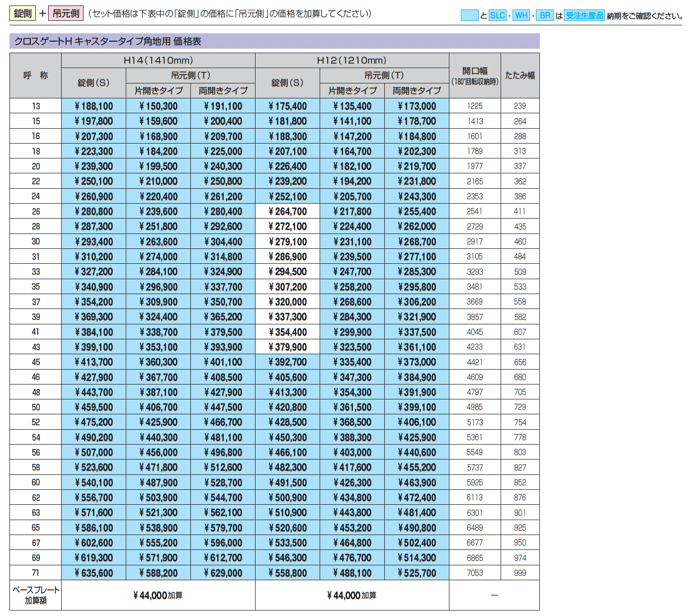Image resolution: width=693 pixels, height=616 pixels.
Task: Click the white ¥264,700 price cell
Action: [287, 212]
